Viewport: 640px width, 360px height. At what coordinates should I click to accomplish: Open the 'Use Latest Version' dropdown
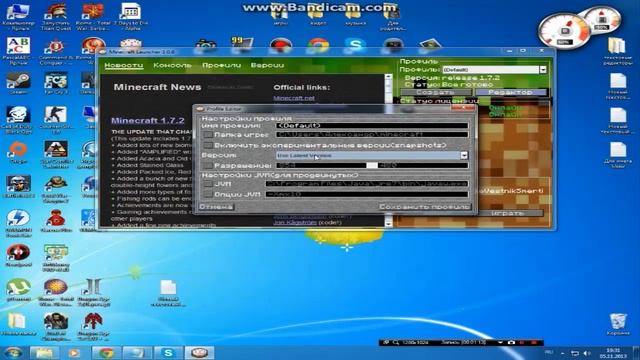coord(372,156)
